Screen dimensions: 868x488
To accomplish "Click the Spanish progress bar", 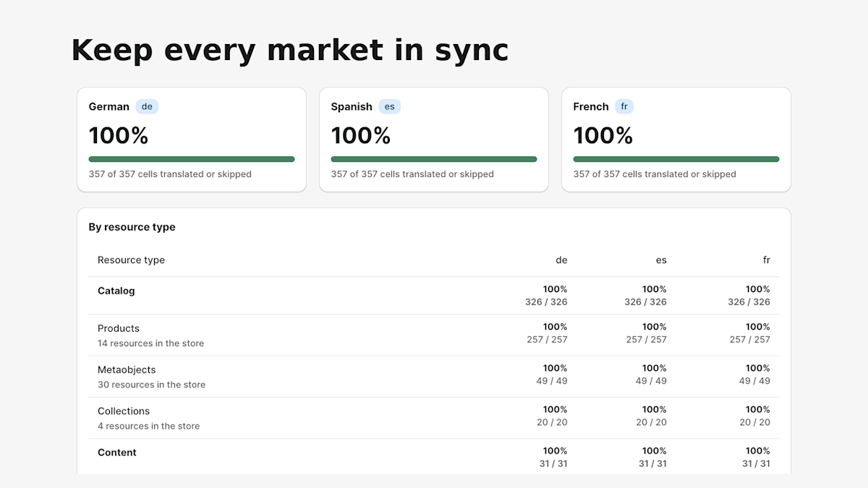I will pyautogui.click(x=434, y=159).
